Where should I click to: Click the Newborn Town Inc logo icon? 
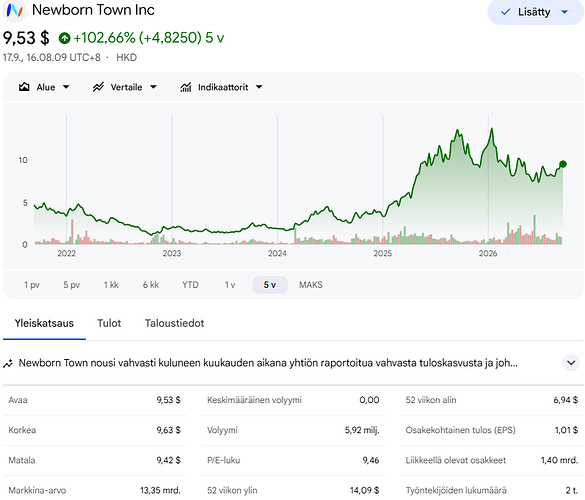[x=15, y=10]
